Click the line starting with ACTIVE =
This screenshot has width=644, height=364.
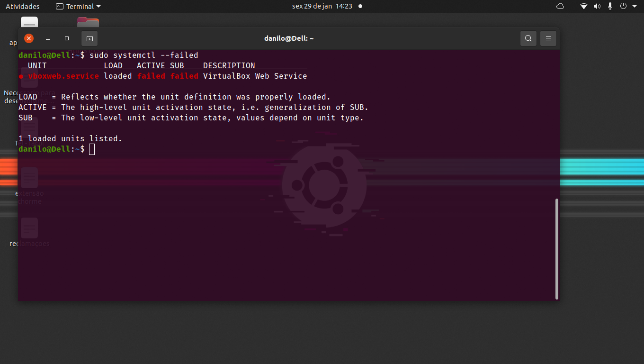(x=194, y=107)
